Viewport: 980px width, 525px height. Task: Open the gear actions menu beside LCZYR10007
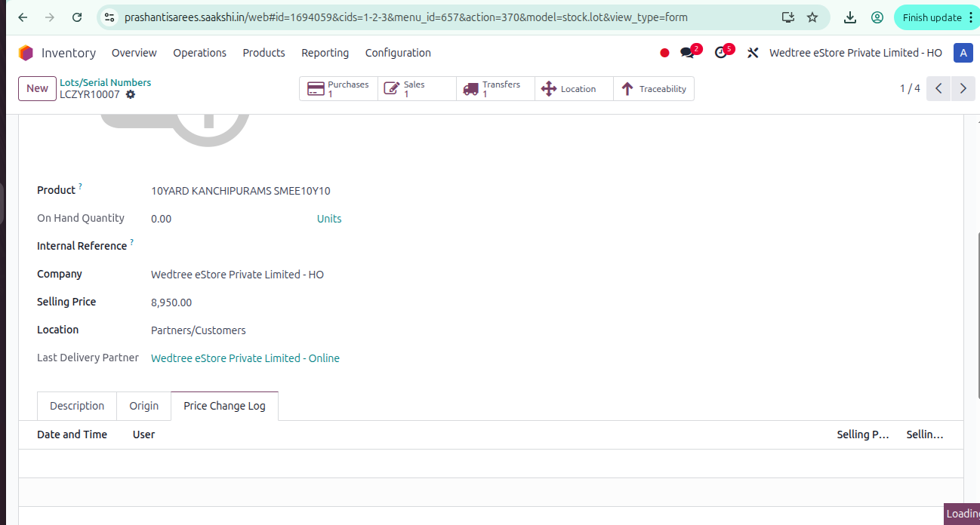(x=131, y=94)
